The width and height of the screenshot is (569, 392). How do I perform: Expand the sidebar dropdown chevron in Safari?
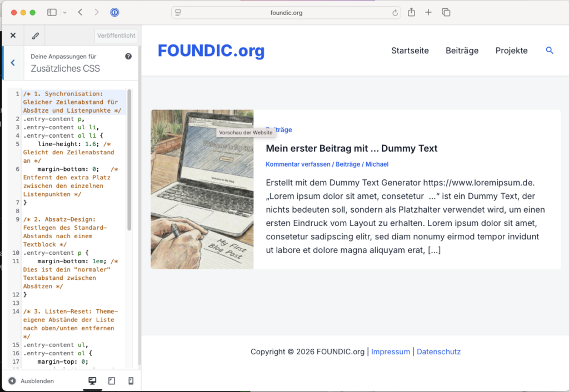pos(65,12)
